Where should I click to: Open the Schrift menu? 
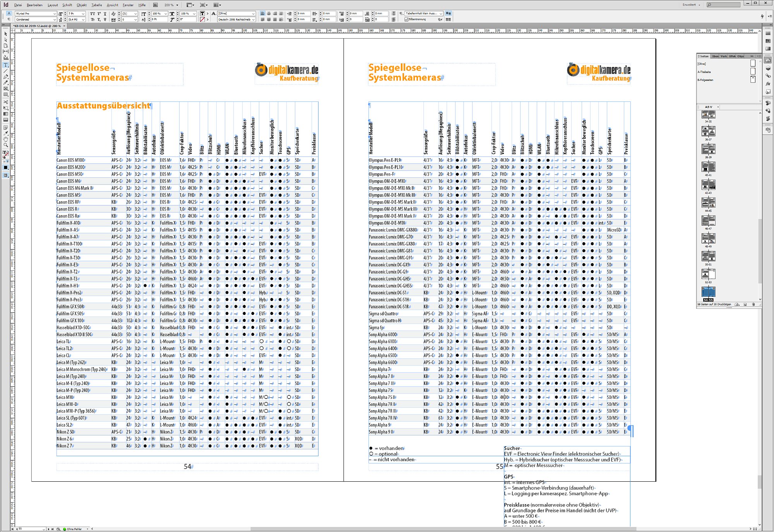tap(67, 5)
